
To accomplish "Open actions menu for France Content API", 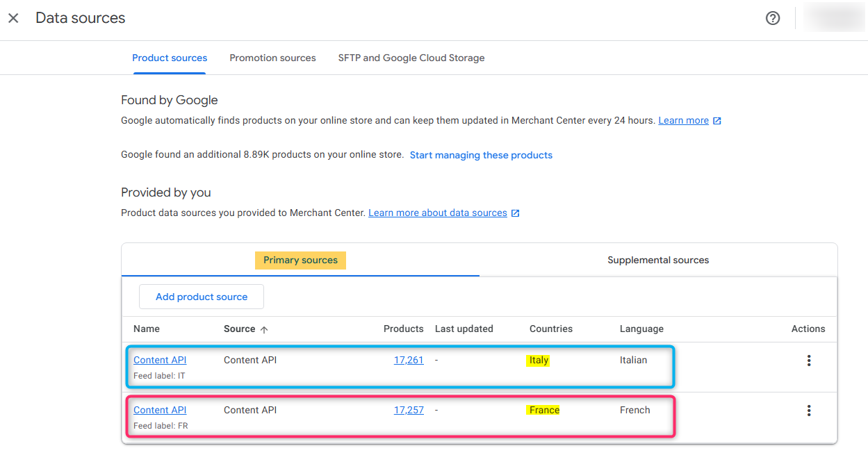I will click(x=808, y=411).
